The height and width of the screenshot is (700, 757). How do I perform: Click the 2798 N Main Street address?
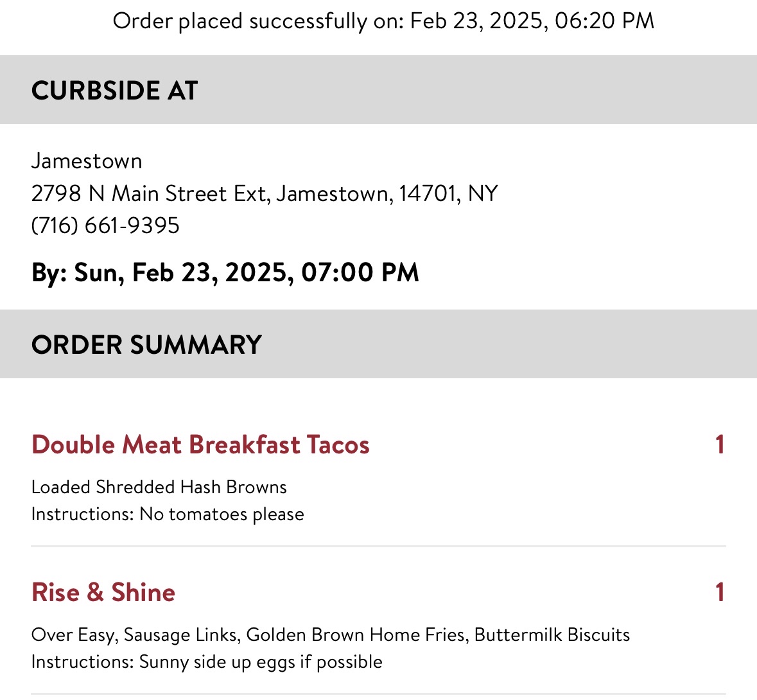[x=264, y=193]
